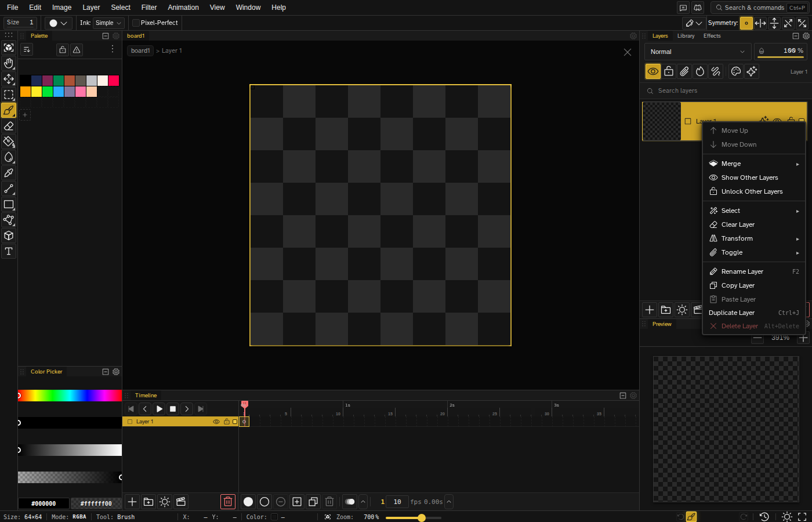Toggle Layer 1 visibility in the Timeline
The height and width of the screenshot is (522, 812).
[216, 422]
